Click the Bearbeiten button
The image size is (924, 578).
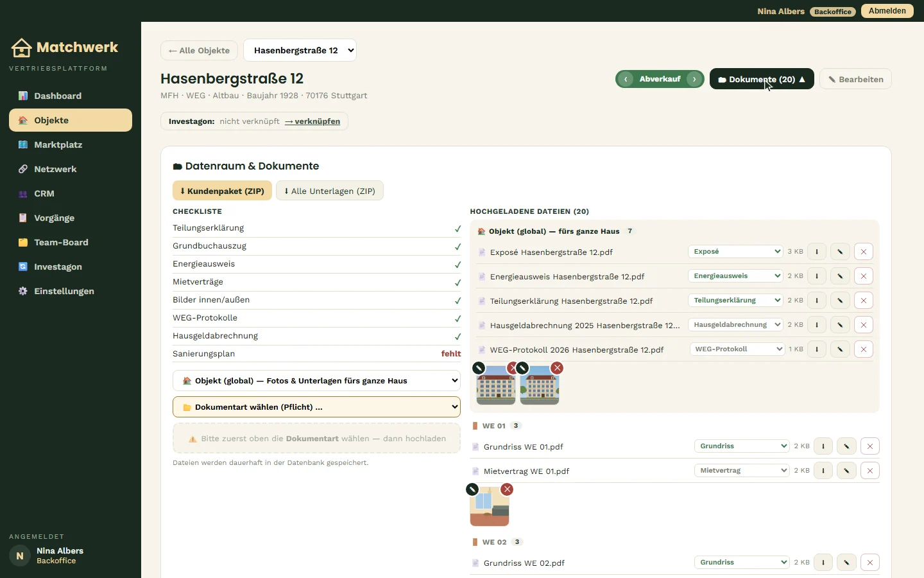(855, 79)
